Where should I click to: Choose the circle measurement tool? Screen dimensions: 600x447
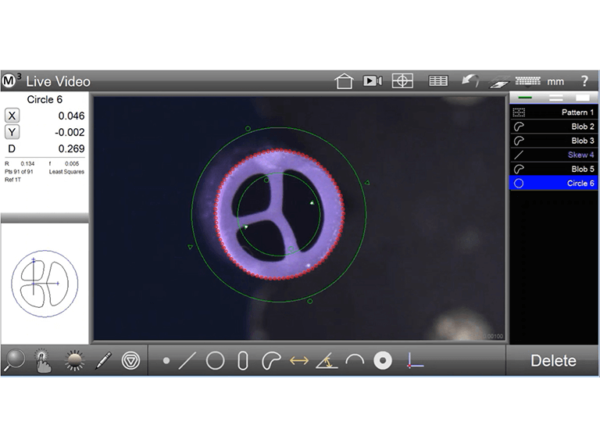click(x=215, y=361)
